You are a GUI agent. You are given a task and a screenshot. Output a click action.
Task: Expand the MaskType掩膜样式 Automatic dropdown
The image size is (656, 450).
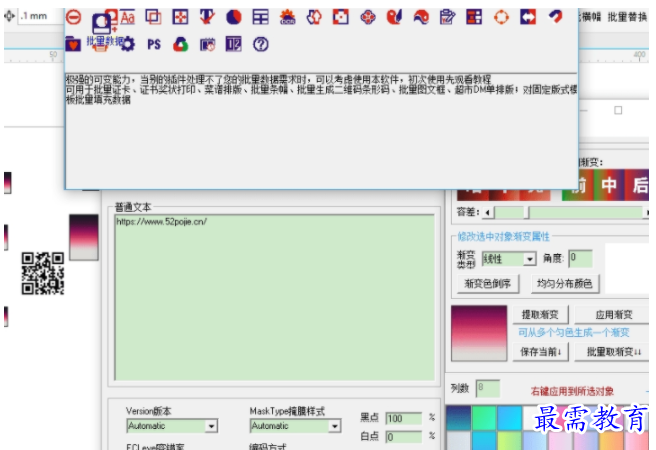click(334, 426)
